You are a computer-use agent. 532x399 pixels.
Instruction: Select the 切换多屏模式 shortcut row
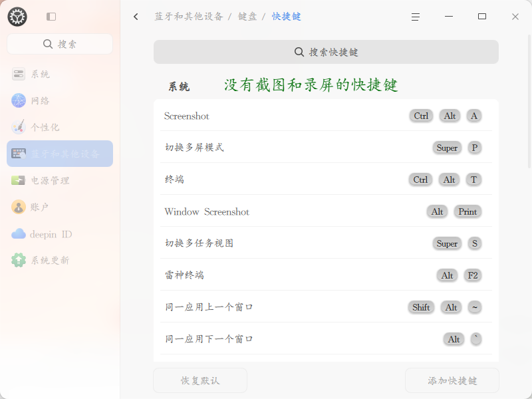click(x=326, y=147)
